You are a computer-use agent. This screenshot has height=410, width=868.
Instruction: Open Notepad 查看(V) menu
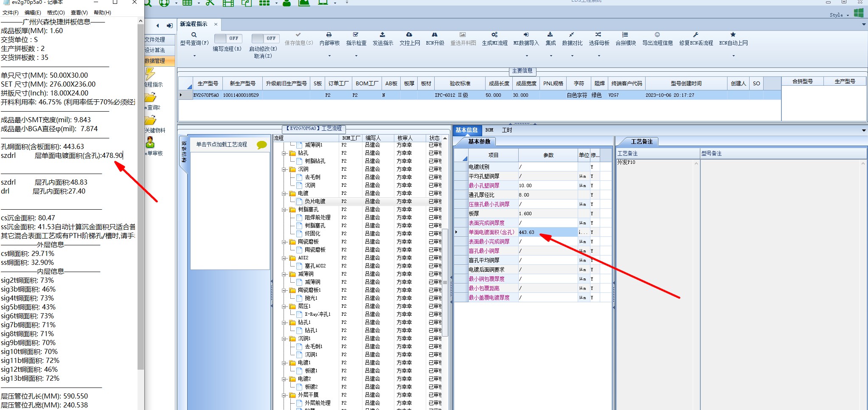click(x=79, y=13)
